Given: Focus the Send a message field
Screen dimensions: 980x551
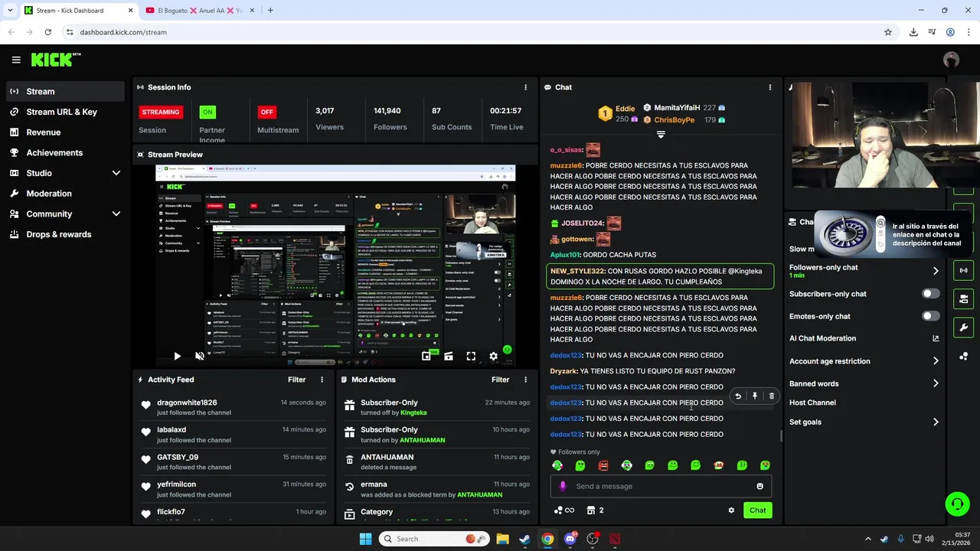Looking at the screenshot, I should pos(662,486).
